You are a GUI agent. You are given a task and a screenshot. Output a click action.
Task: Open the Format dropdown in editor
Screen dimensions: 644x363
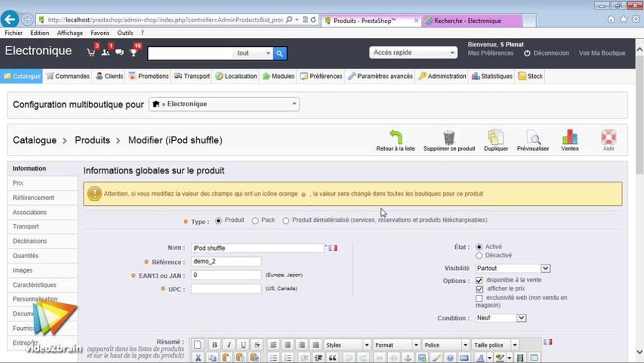point(396,345)
